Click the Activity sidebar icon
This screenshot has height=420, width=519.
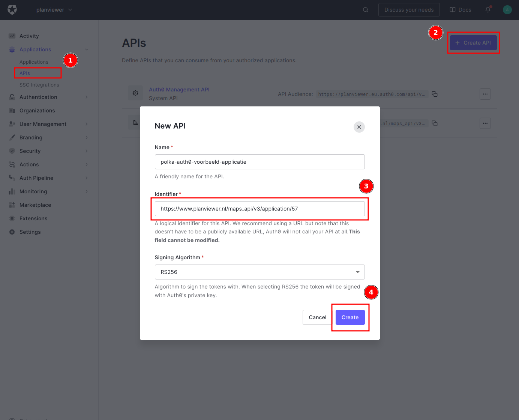[x=12, y=36]
